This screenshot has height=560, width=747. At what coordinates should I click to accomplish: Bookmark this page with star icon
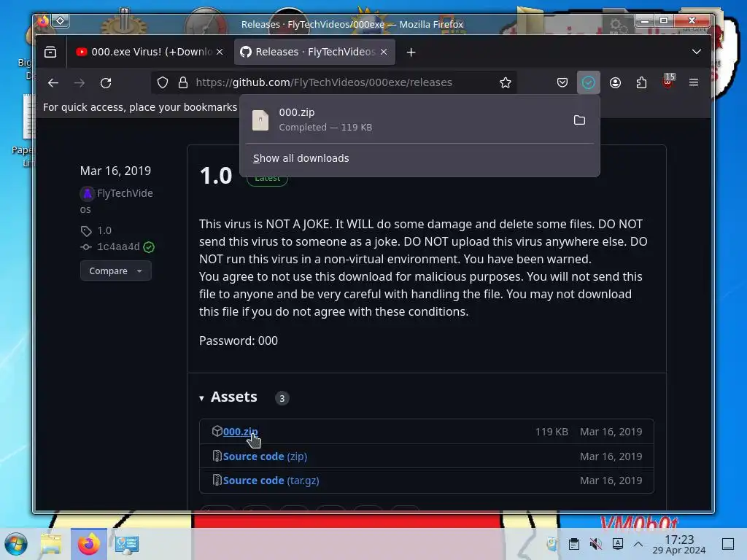click(506, 83)
